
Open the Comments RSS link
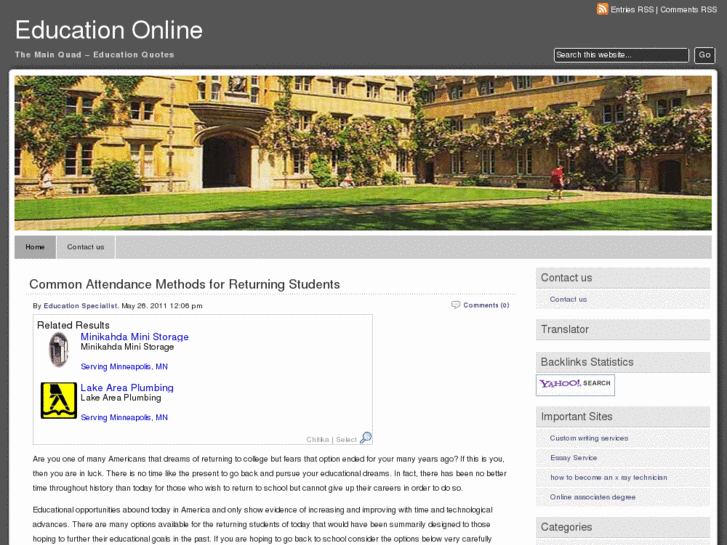tap(689, 10)
